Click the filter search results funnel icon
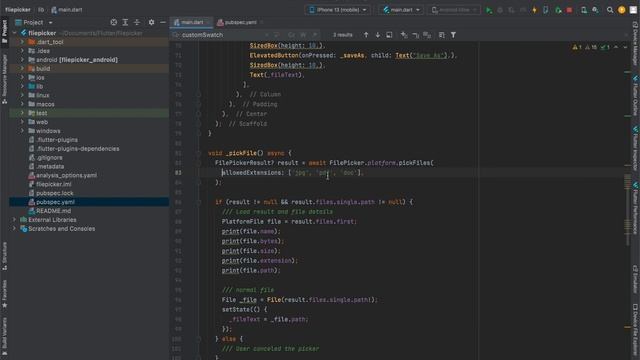Screen dimensions: 640x360 coord(453,35)
